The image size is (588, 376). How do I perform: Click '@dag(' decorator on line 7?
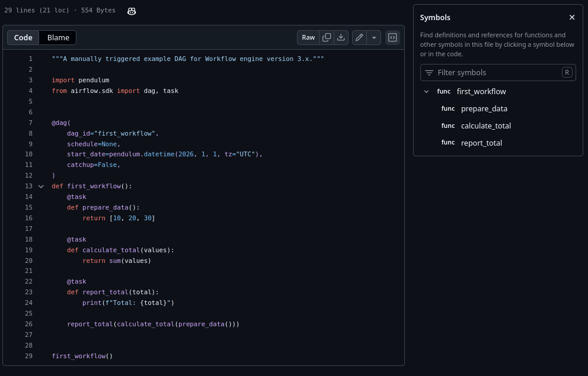pos(61,123)
